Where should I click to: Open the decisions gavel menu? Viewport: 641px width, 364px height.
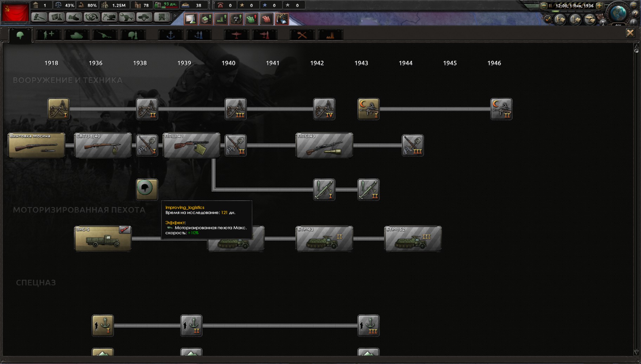[39, 17]
